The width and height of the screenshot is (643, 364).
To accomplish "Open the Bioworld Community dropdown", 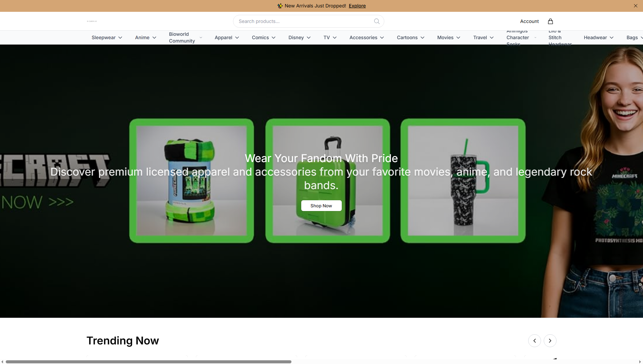I will pos(185,37).
